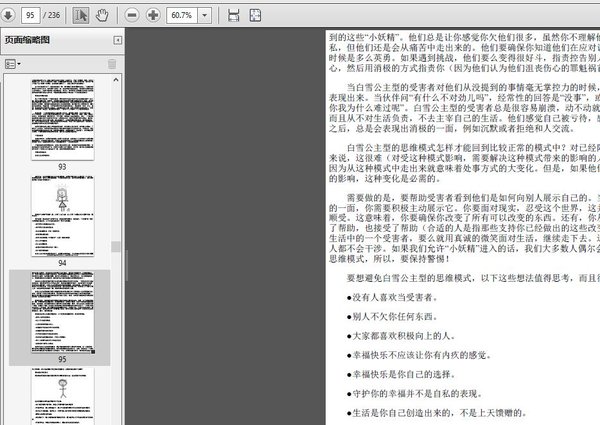
Task: Fit one full page icon
Action: coord(255,15)
